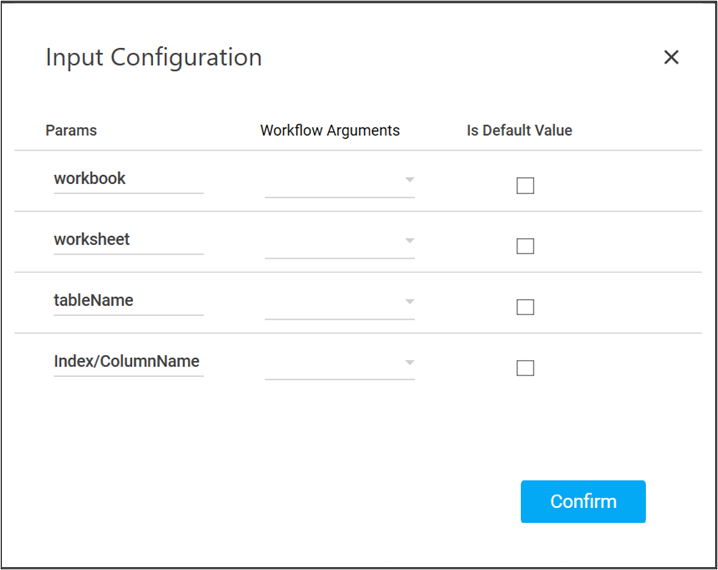Viewport: 718px width, 570px height.
Task: Expand the worksheet Workflow Arguments dropdown
Action: 339,242
